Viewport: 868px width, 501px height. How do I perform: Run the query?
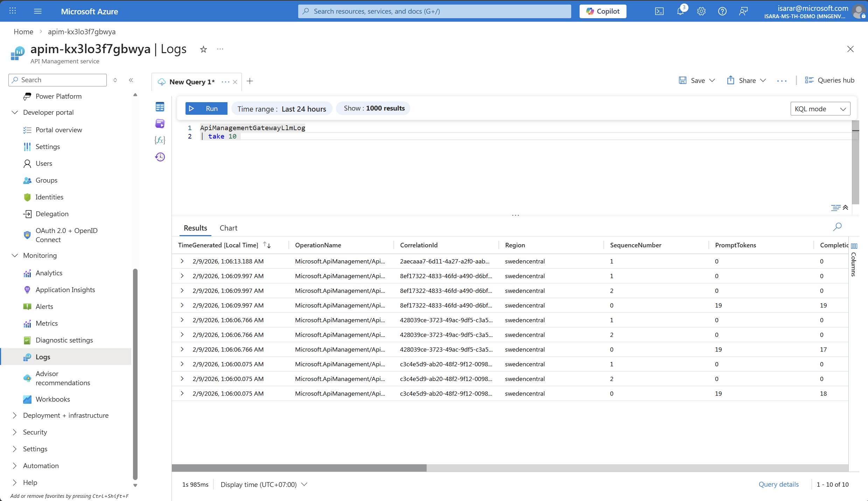(206, 108)
